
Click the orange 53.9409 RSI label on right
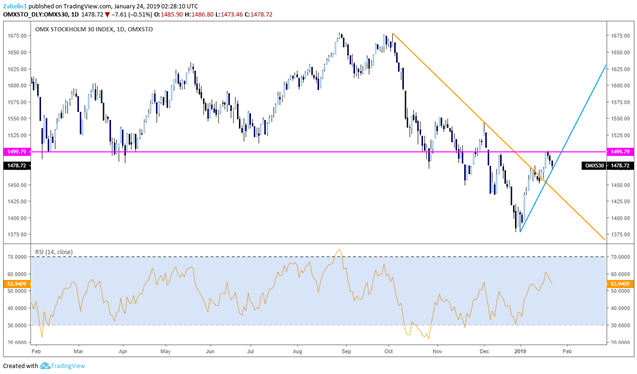pos(620,283)
